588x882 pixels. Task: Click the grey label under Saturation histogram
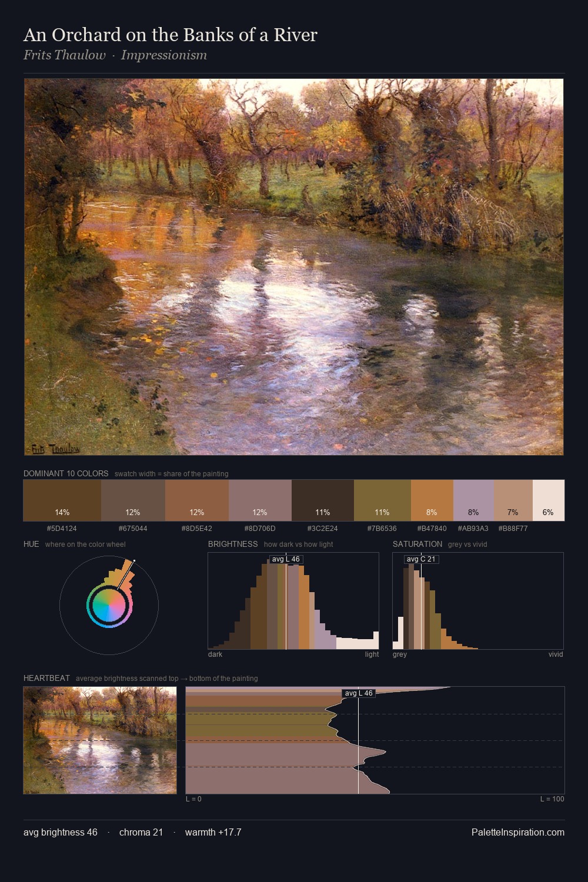(x=400, y=654)
